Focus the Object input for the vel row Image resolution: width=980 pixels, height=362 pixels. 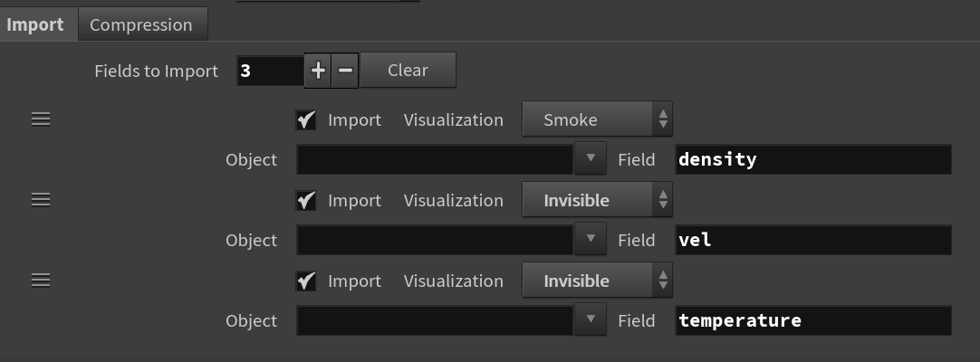(435, 240)
